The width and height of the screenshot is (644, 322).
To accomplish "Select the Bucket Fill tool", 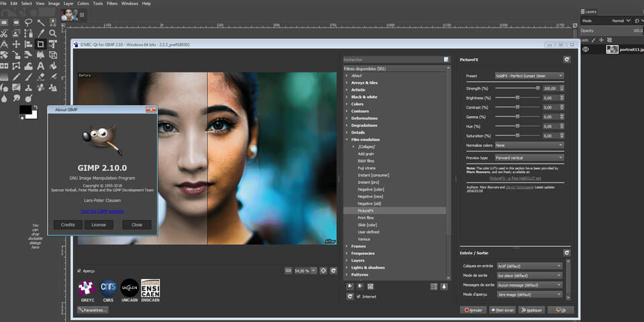I will pos(53,66).
